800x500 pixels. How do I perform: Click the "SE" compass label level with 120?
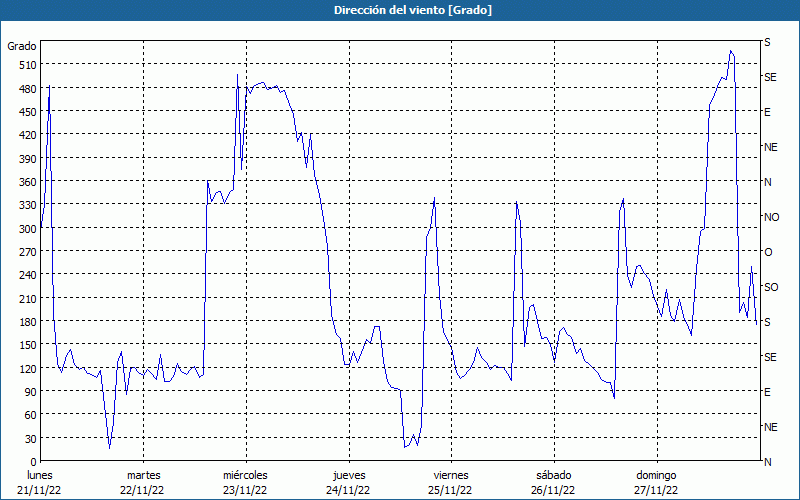click(770, 357)
